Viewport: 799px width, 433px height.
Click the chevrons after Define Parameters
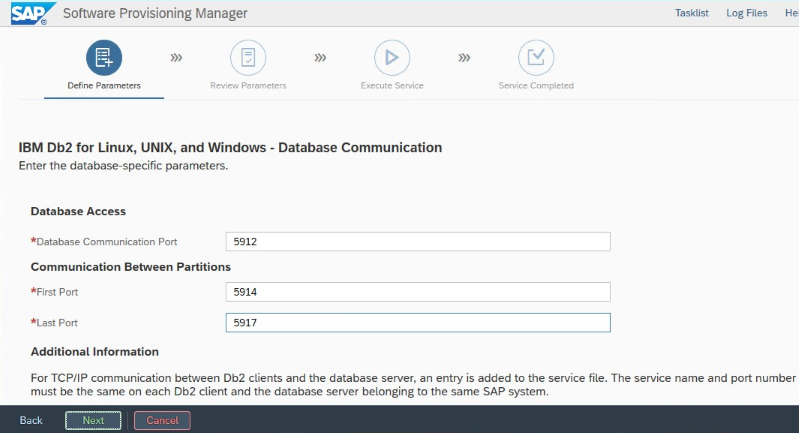pyautogui.click(x=176, y=58)
